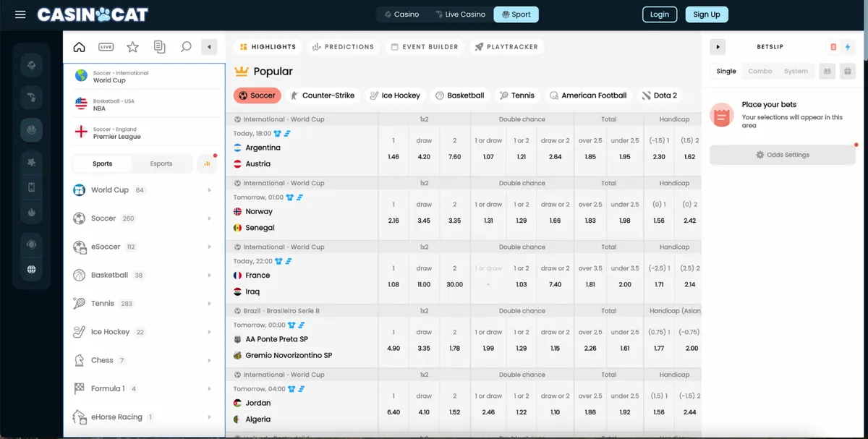
Task: Expand the Basketball 38 category
Action: coord(143,275)
